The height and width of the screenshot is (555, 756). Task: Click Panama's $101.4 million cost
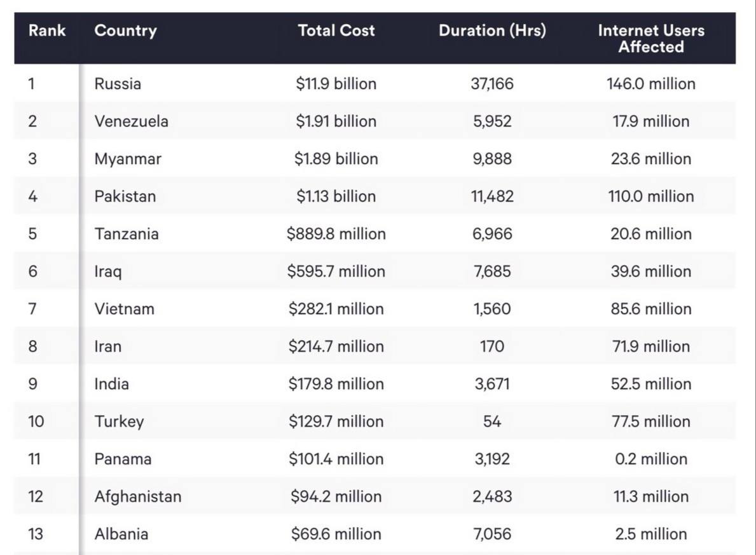(336, 459)
